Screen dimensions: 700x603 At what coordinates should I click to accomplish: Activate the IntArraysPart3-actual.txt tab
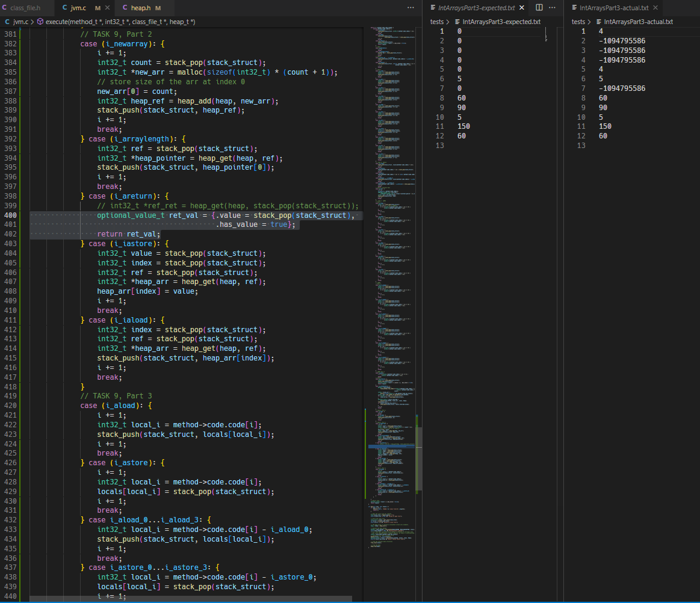613,8
